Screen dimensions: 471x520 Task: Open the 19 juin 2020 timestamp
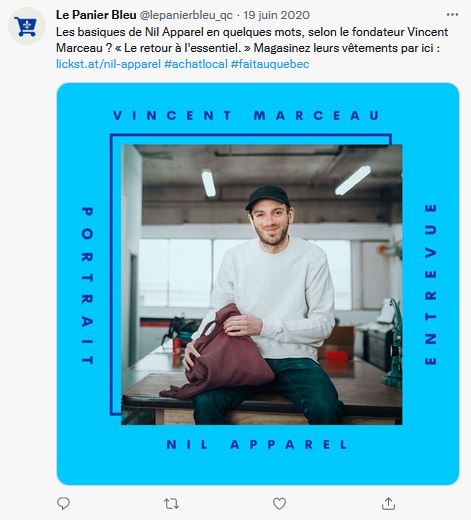(276, 15)
